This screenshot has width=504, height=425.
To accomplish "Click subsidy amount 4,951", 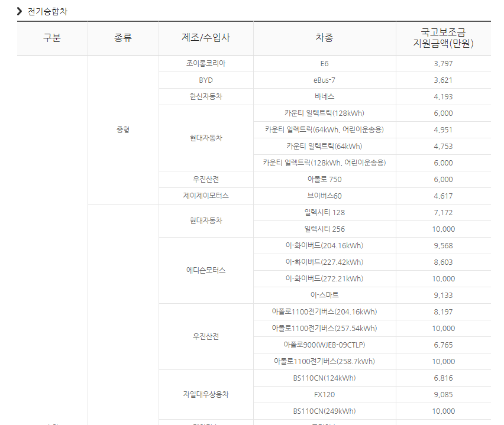I will [x=443, y=130].
